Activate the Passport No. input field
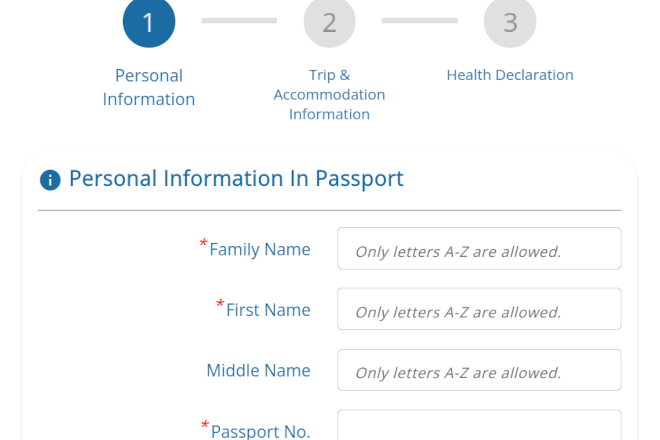Screen dimensions: 660x440 point(479,427)
